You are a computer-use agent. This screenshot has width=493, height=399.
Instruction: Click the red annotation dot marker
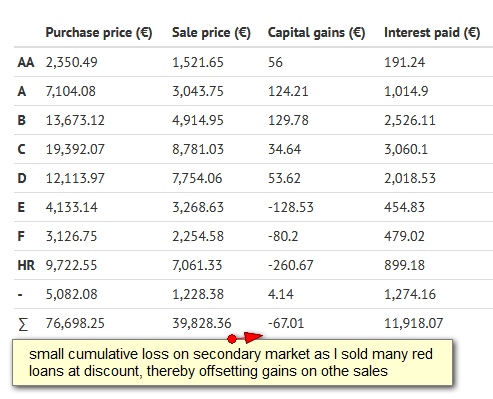(x=232, y=339)
